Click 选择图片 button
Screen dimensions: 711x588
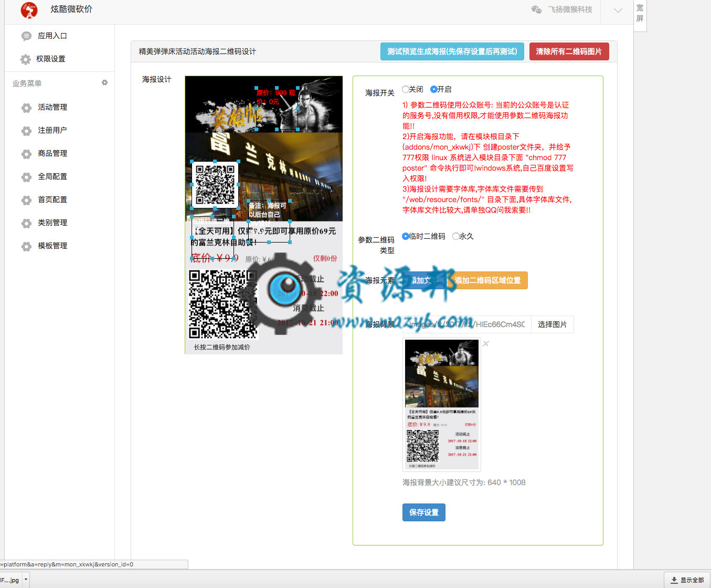pos(553,324)
